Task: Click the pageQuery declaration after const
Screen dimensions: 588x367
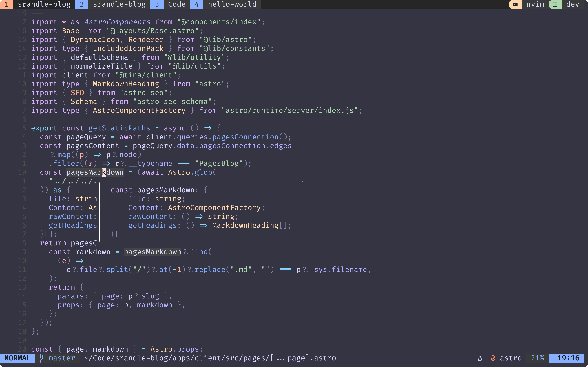Action: pos(86,137)
